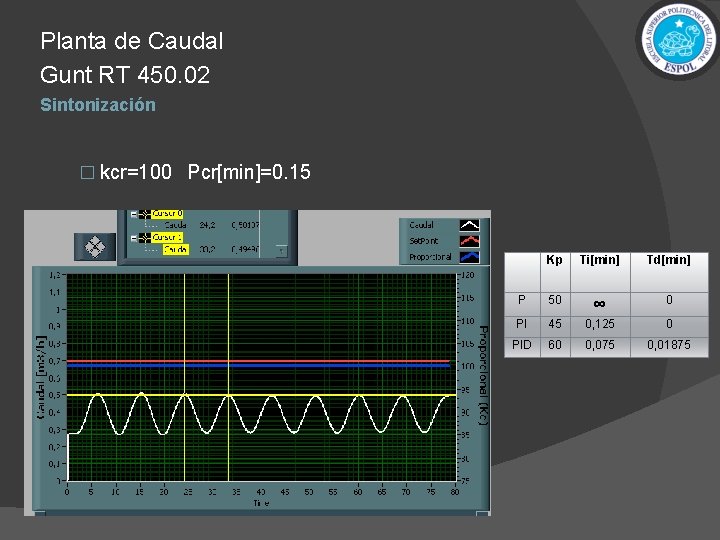This screenshot has height=540, width=720.
Task: Click the Proporcional legend label
Action: tap(430, 257)
